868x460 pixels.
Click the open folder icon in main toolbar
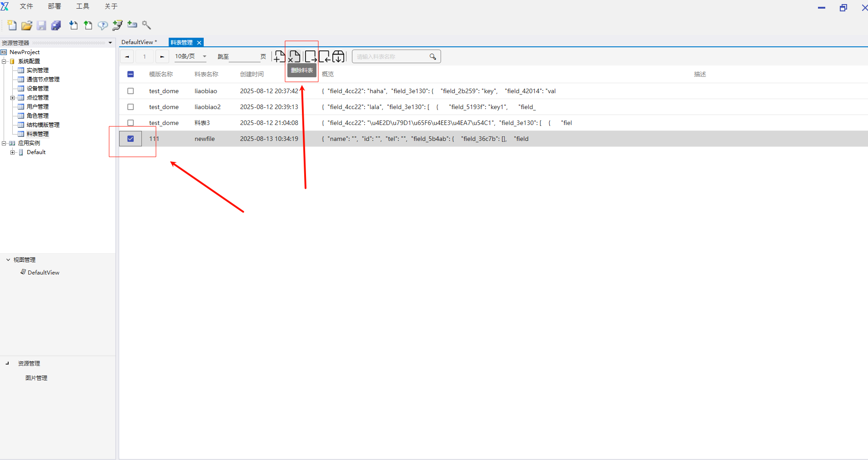[27, 25]
